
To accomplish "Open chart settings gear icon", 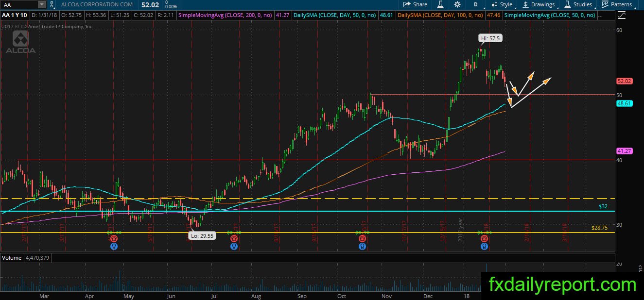I will click(457, 4).
